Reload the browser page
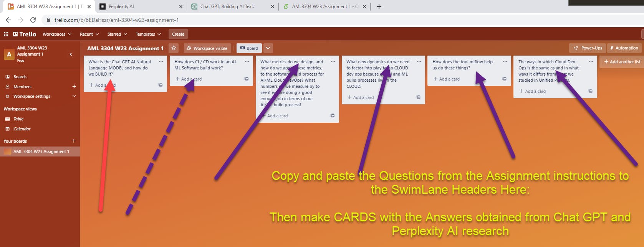 click(x=33, y=20)
